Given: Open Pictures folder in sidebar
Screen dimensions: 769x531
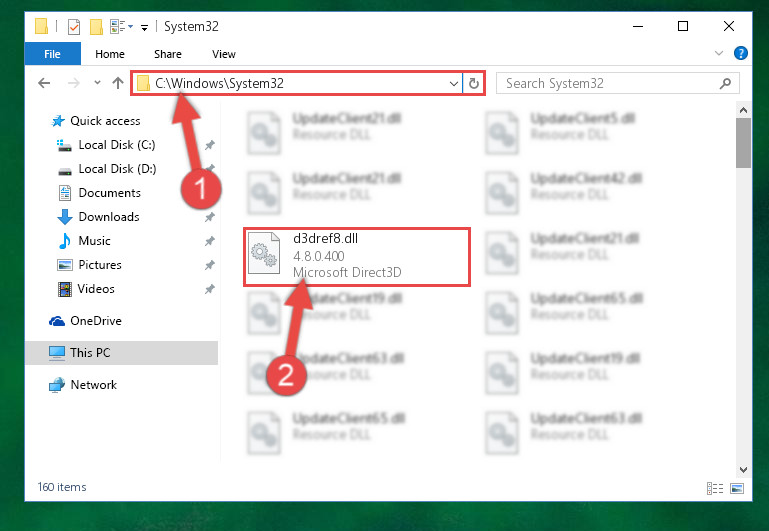Looking at the screenshot, I should [100, 265].
